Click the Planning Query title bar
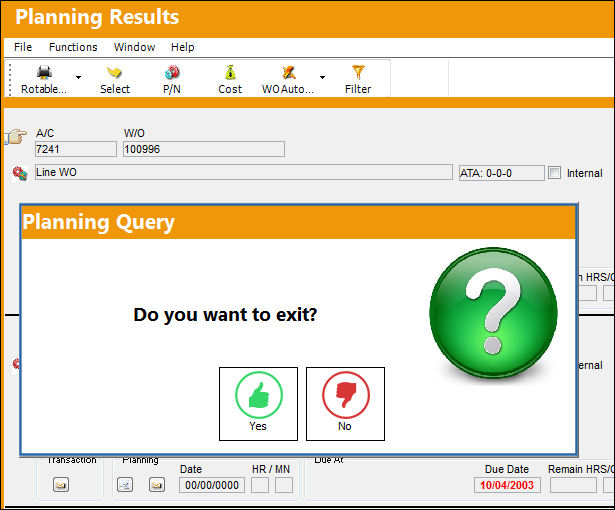This screenshot has width=615, height=510. click(298, 222)
